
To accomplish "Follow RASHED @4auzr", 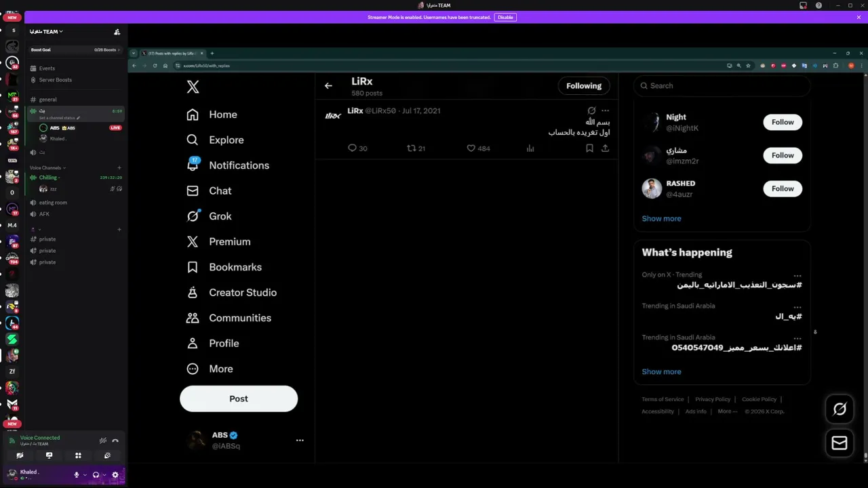I will pos(783,188).
